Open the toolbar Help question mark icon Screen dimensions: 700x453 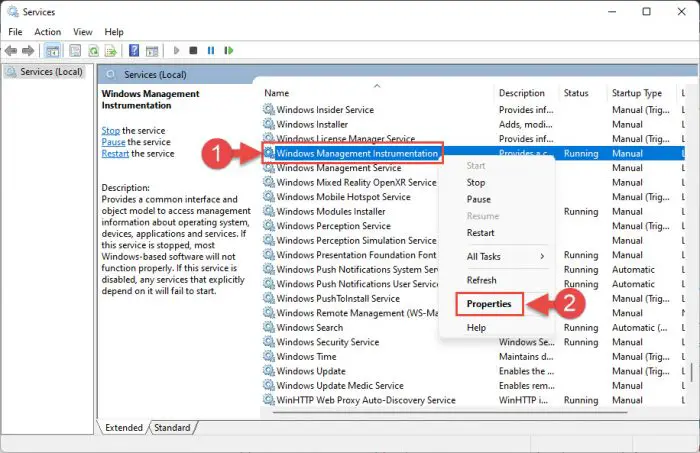(133, 50)
